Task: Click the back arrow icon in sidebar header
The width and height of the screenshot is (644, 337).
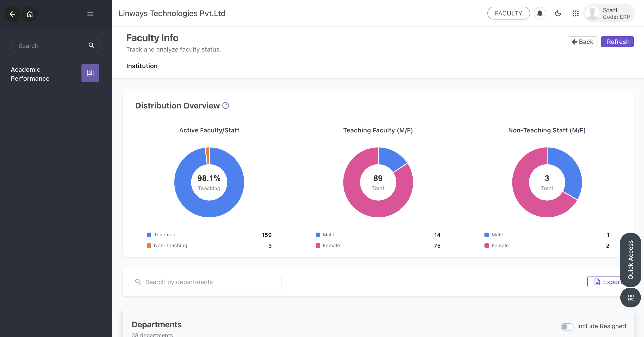Action: point(12,14)
